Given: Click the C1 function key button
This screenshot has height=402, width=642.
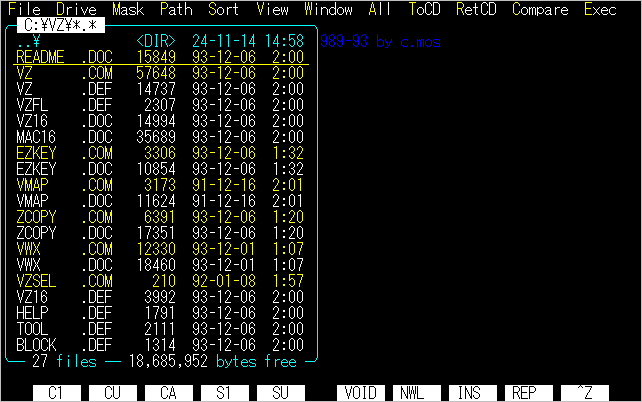Looking at the screenshot, I should (x=57, y=393).
